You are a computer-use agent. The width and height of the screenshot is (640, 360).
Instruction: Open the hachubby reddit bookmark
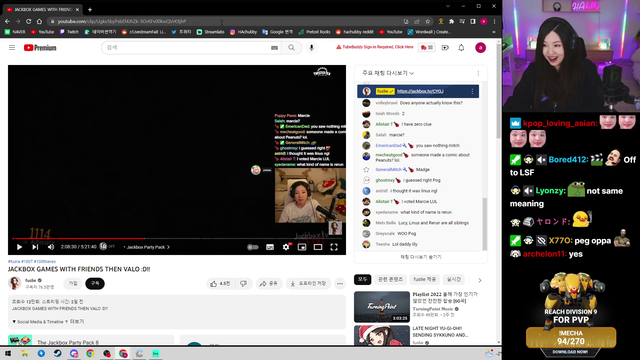[354, 32]
